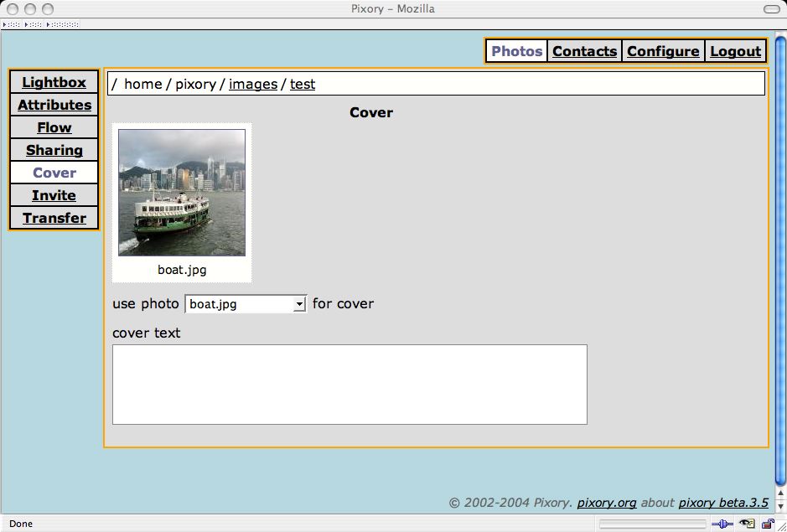Switch to the Configure tab
The width and height of the screenshot is (787, 532).
pyautogui.click(x=663, y=51)
